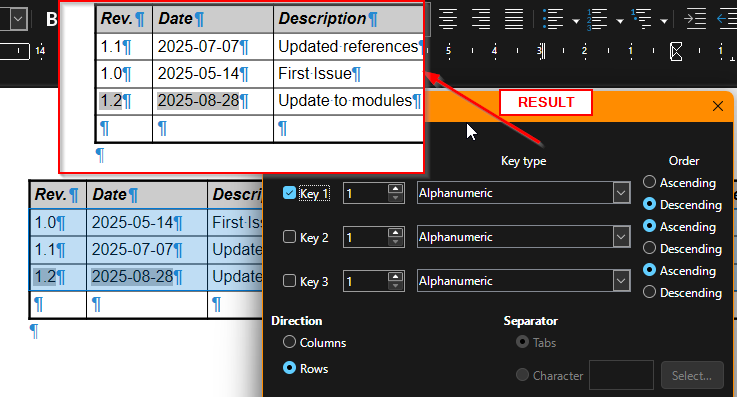Click the blue-selected 1.1 revision cell

58,249
